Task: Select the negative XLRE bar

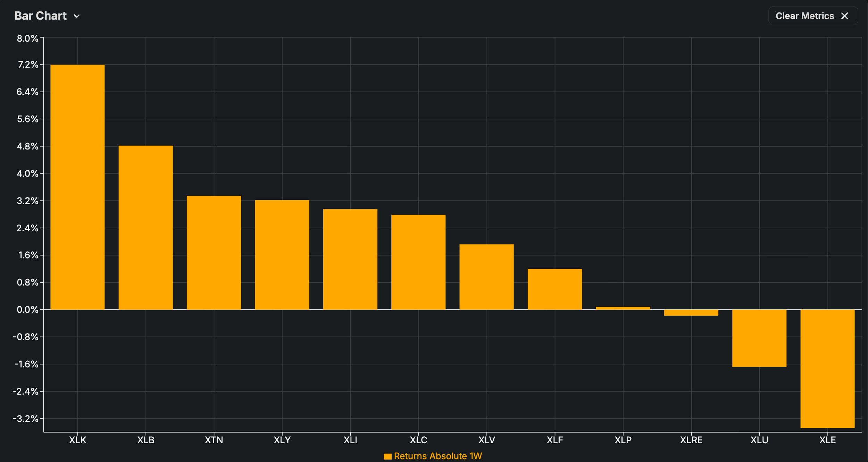Action: (x=691, y=313)
